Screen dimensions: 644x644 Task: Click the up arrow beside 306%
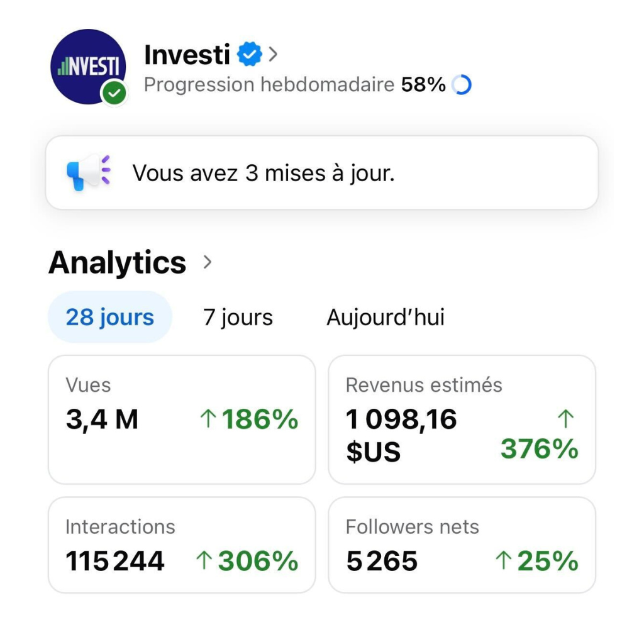pyautogui.click(x=203, y=561)
